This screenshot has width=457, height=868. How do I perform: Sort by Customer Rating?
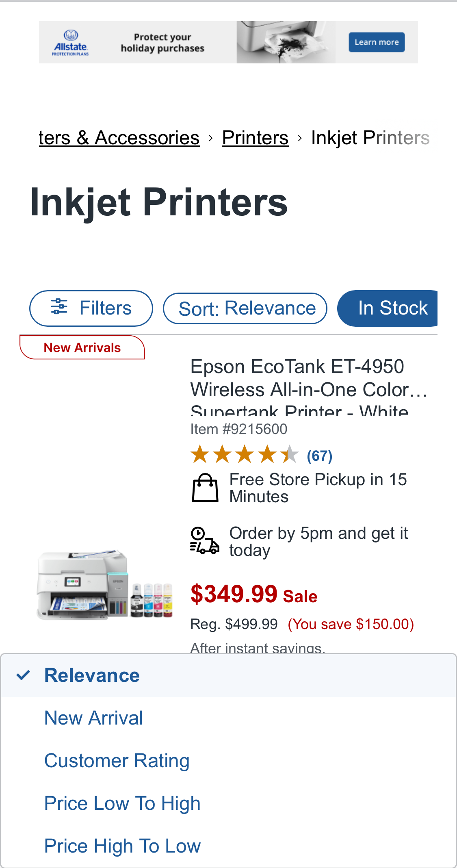(117, 761)
